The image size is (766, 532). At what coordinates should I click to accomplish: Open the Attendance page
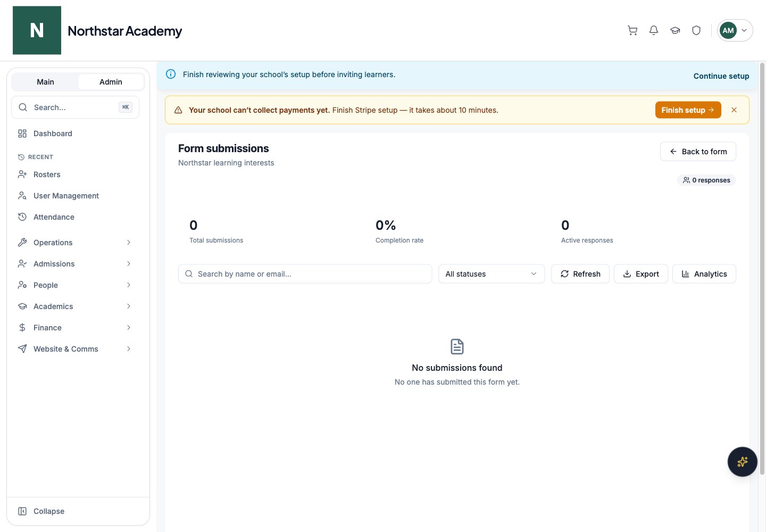click(x=75, y=217)
